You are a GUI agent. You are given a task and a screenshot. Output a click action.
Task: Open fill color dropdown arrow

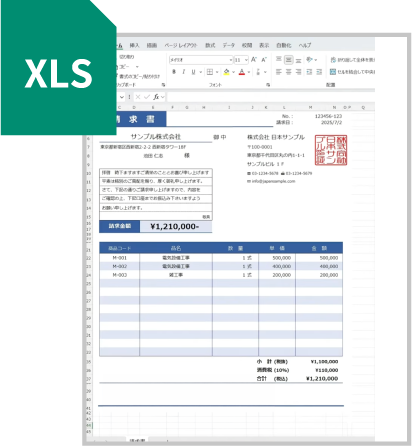click(x=233, y=72)
